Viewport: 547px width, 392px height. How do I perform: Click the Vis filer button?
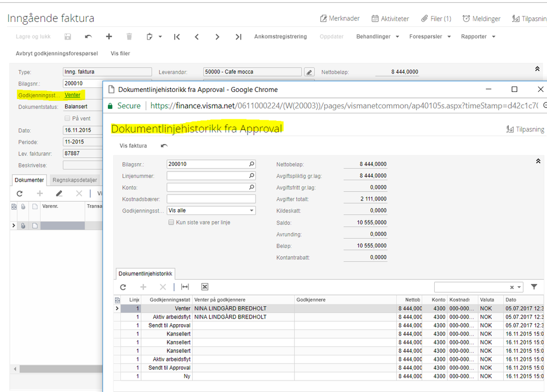120,53
